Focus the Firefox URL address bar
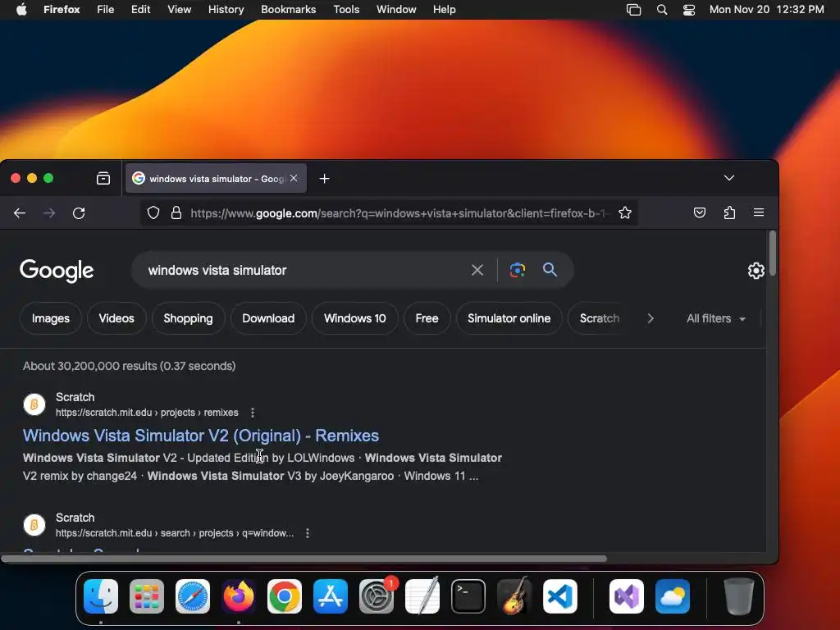 click(399, 213)
